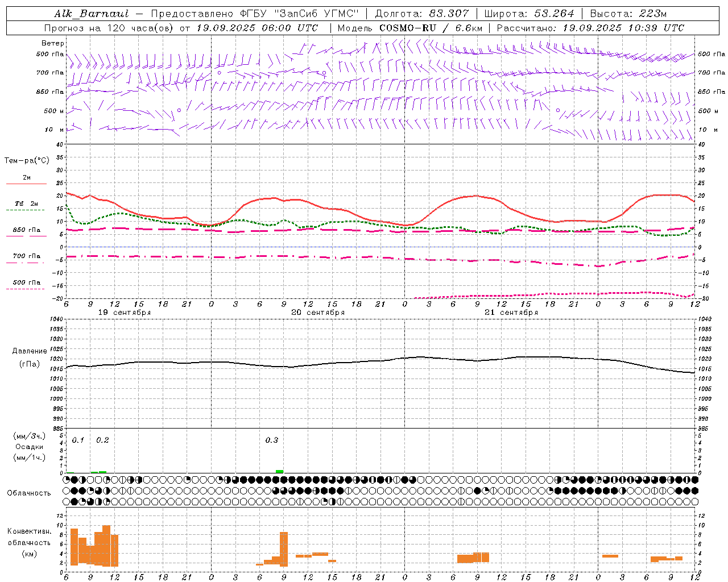Click the date label 19 сентября

[125, 313]
